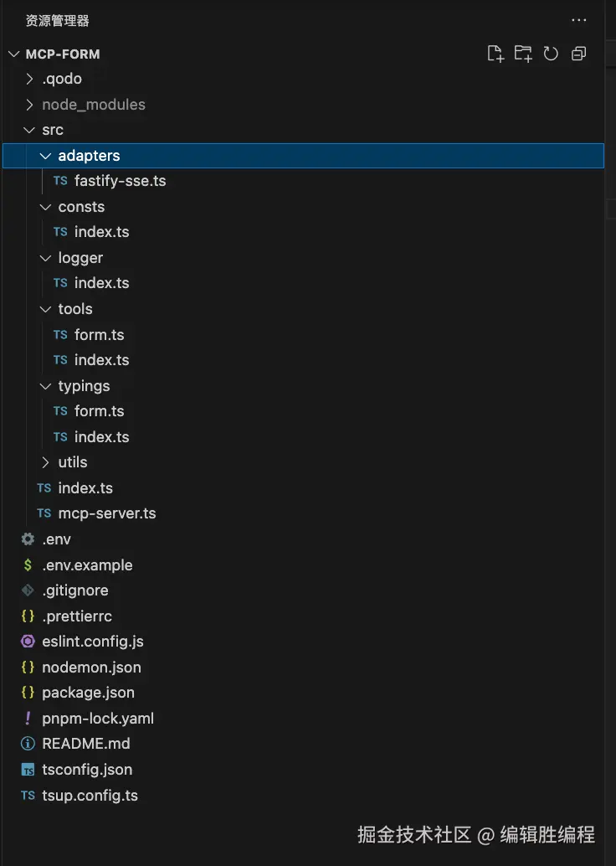This screenshot has height=866, width=616.
Task: Open the explorer more actions menu
Action: point(579,20)
